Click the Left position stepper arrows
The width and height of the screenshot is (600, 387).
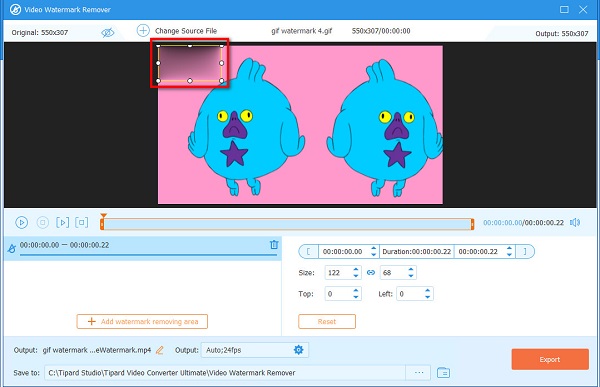[x=427, y=294]
